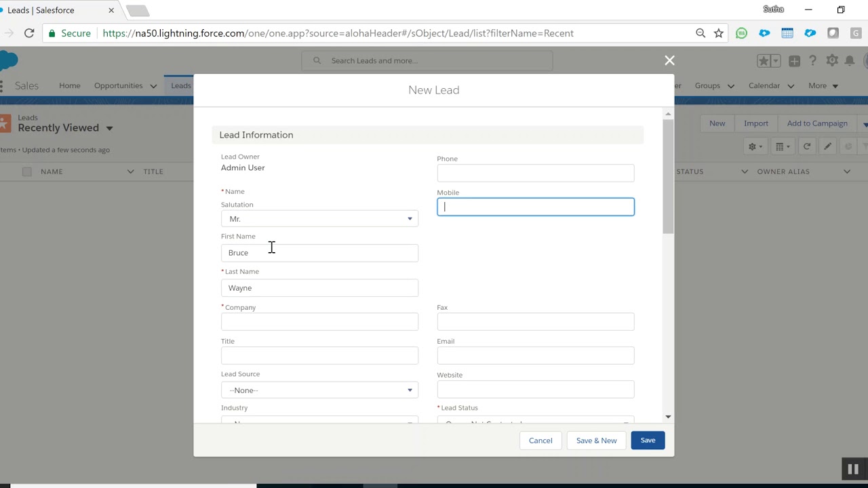Image resolution: width=868 pixels, height=488 pixels.
Task: Open the Groups tab dropdown chevron
Action: [731, 86]
